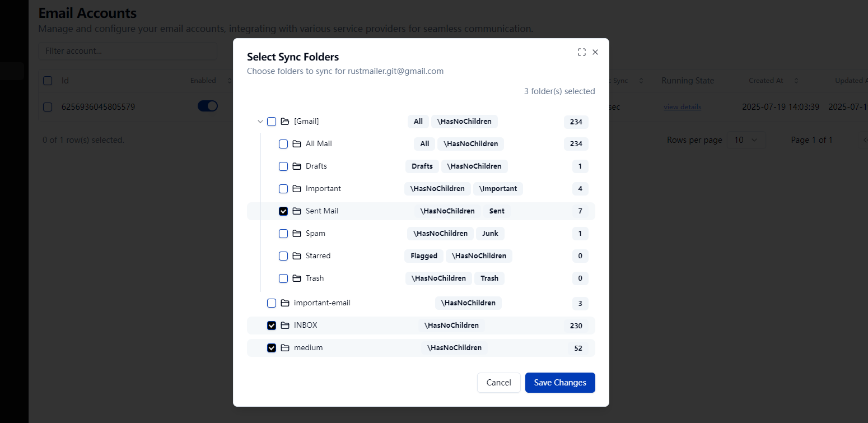
Task: Uncheck the Sent Mail folder checkbox
Action: [x=283, y=211]
